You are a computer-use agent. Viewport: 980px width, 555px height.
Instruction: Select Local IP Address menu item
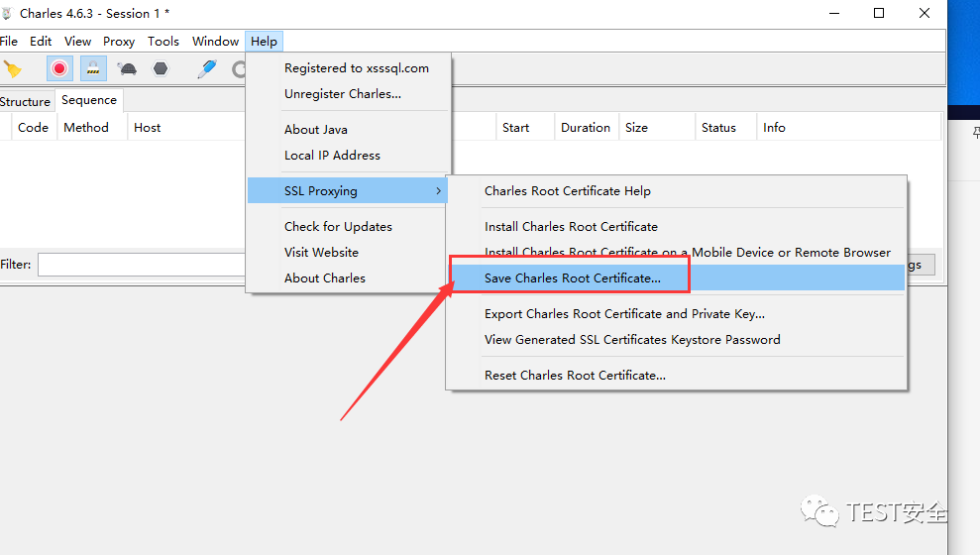pyautogui.click(x=349, y=155)
